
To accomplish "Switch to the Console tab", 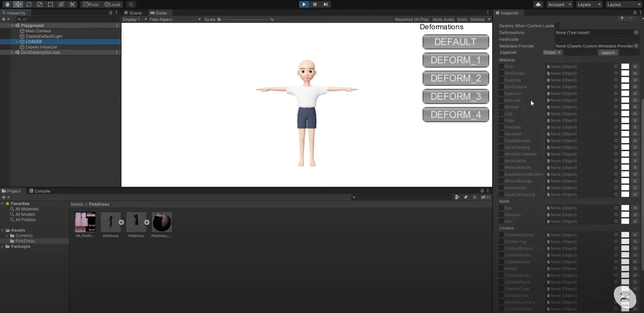I will pyautogui.click(x=40, y=191).
